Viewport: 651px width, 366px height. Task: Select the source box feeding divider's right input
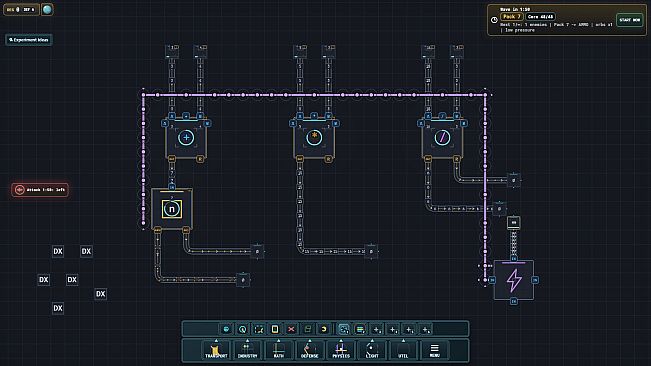coord(457,51)
